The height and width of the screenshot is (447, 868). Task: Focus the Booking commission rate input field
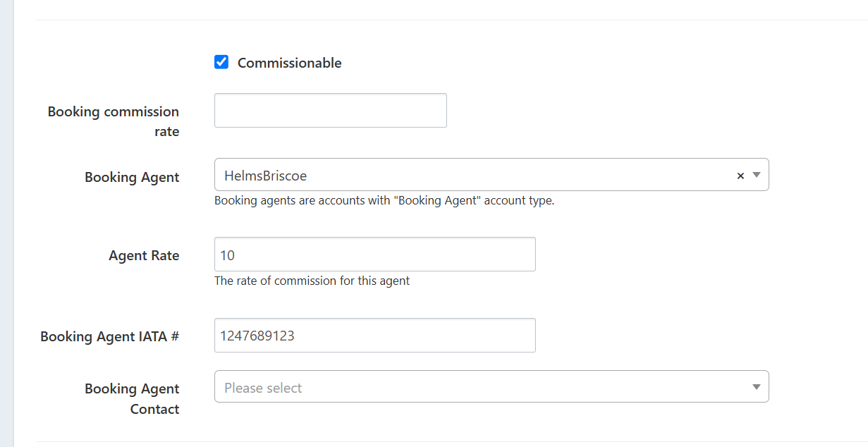(330, 111)
